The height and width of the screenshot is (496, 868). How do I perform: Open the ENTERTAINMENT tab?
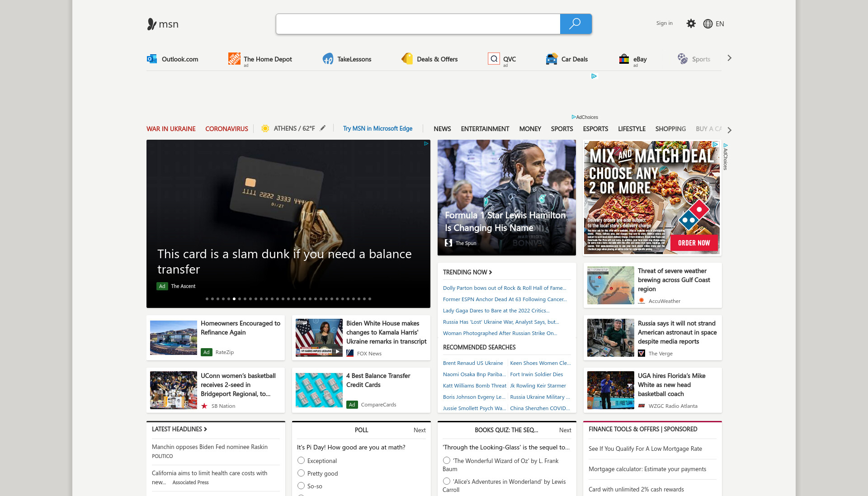[x=485, y=129]
